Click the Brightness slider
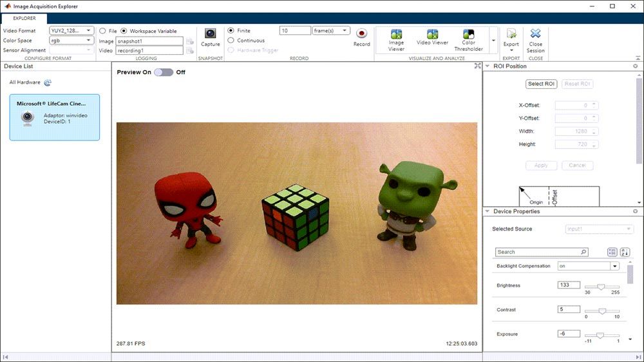Screen dimensions: 644x362 click(601, 286)
